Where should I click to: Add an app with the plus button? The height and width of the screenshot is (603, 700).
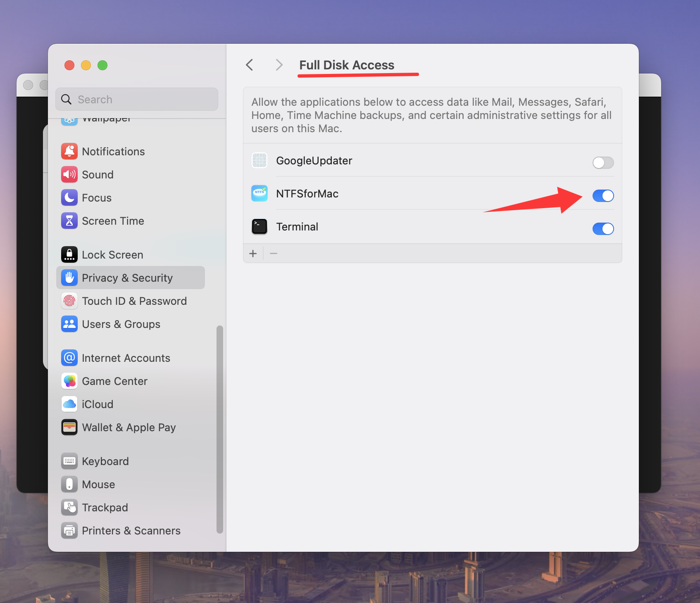pyautogui.click(x=253, y=253)
